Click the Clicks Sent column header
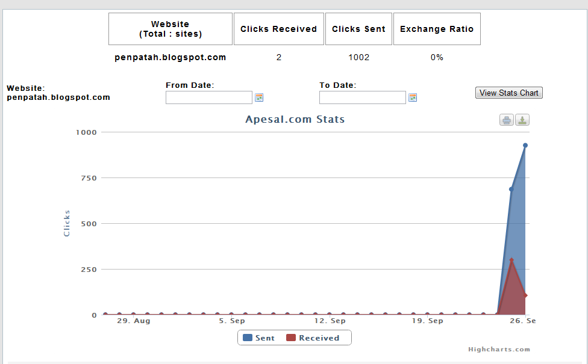The width and height of the screenshot is (588, 364). pos(358,29)
